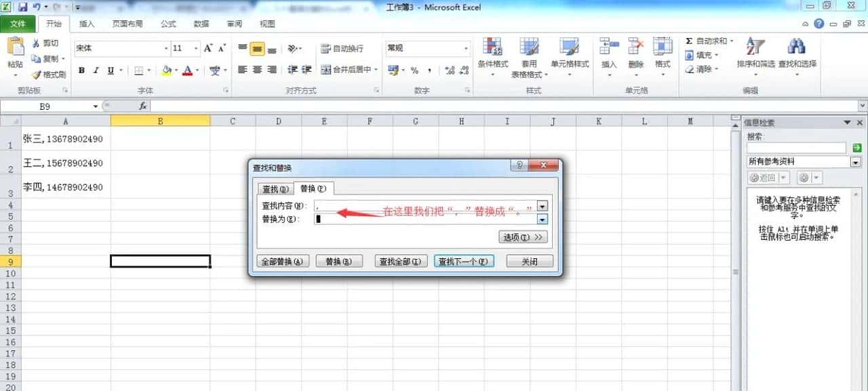This screenshot has height=391, width=868.
Task: Click the 替换为 input field
Action: point(425,219)
